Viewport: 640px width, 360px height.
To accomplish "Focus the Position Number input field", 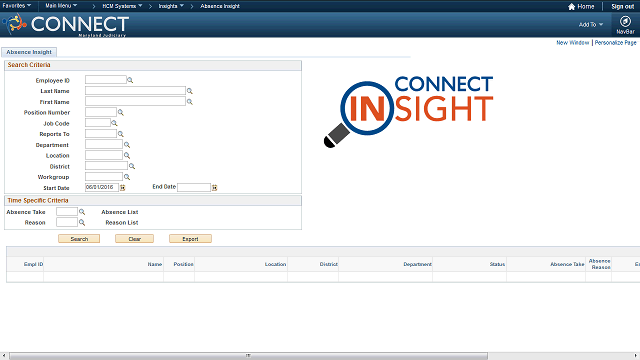I will pos(101,112).
